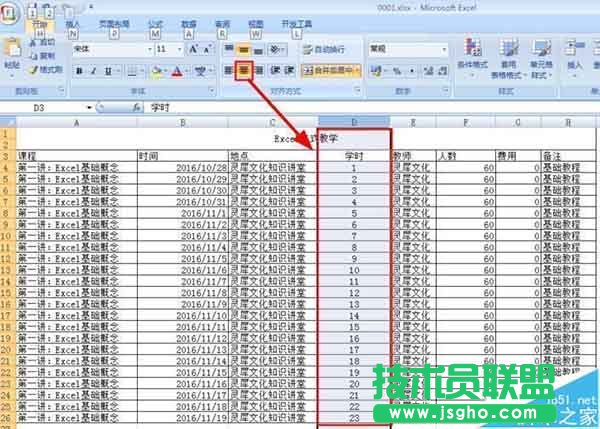Click the 课程 header cell

point(77,156)
